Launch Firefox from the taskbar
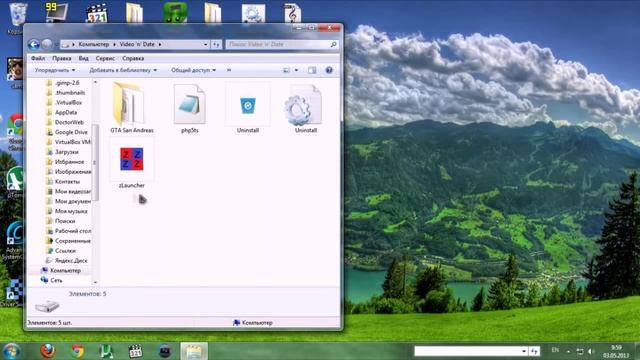The width and height of the screenshot is (640, 360). tap(48, 351)
